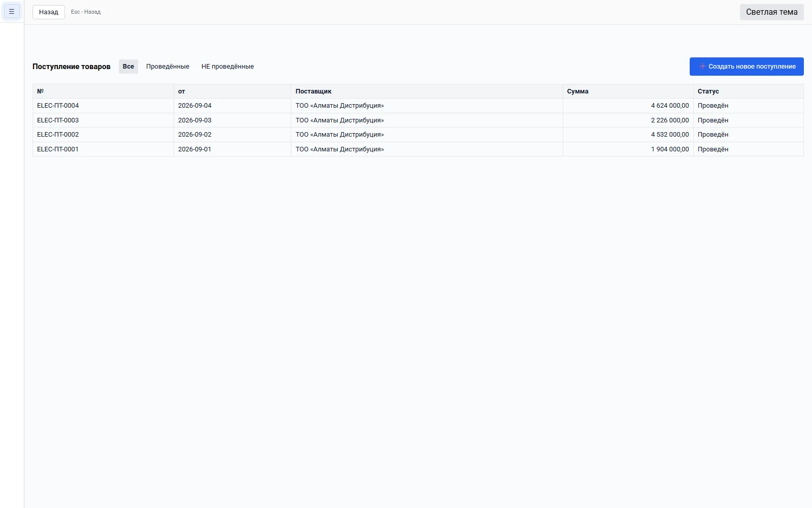Click the Назад button
Viewport: 812px width, 508px height.
(x=49, y=12)
